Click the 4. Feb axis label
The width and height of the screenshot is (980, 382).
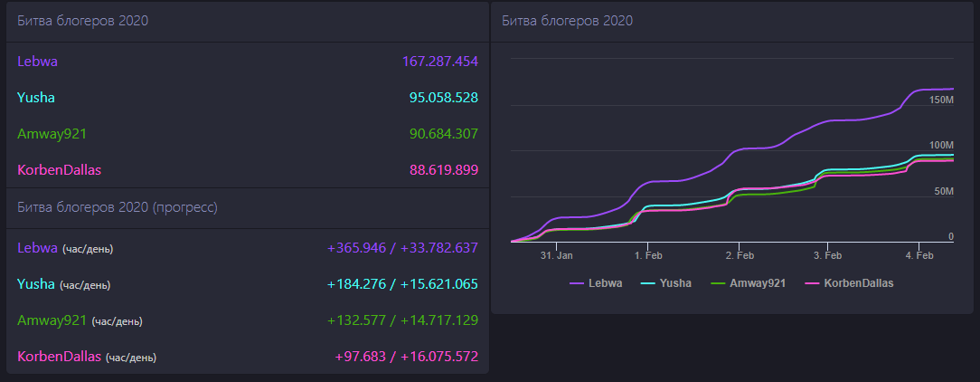[x=919, y=255]
